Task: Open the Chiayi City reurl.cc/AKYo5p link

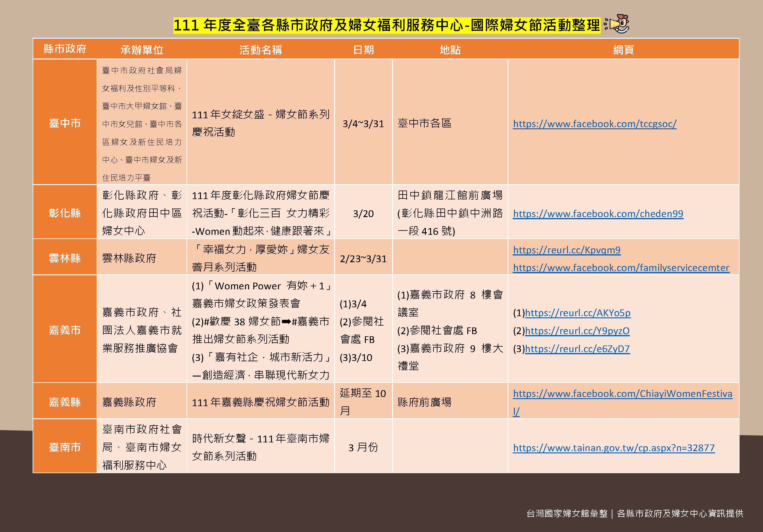Action: pyautogui.click(x=578, y=313)
